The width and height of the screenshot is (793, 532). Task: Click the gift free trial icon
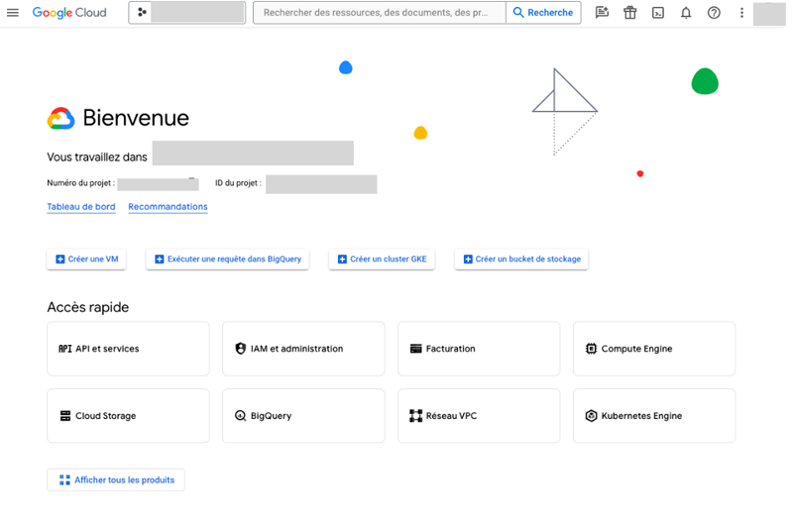629,13
